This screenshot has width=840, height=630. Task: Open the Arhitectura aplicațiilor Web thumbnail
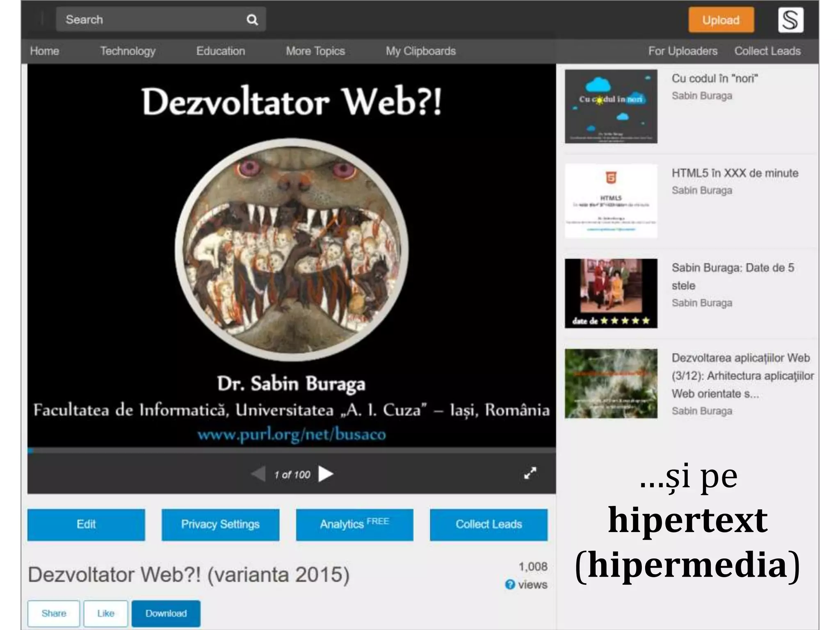[x=611, y=383]
